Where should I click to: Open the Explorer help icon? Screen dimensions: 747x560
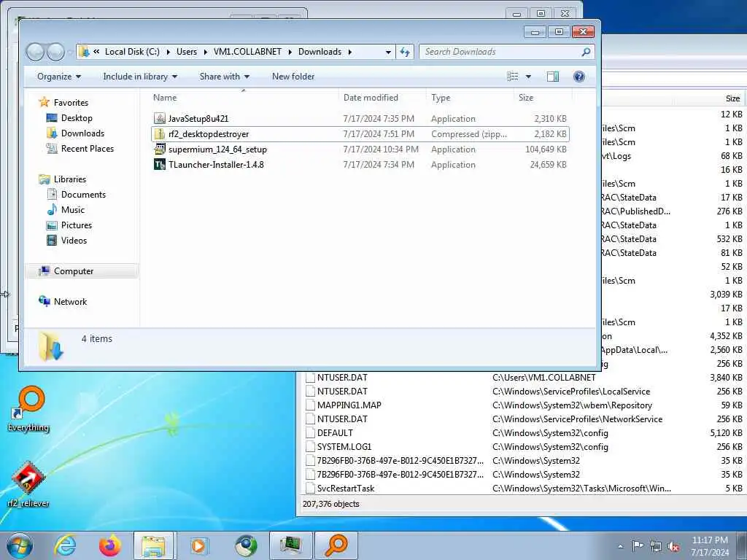pyautogui.click(x=578, y=77)
